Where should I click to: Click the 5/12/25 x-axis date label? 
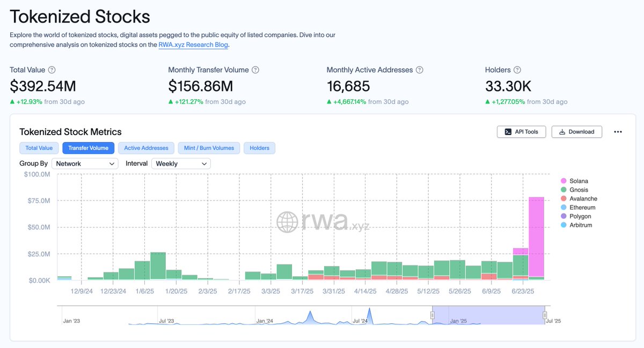pos(429,291)
